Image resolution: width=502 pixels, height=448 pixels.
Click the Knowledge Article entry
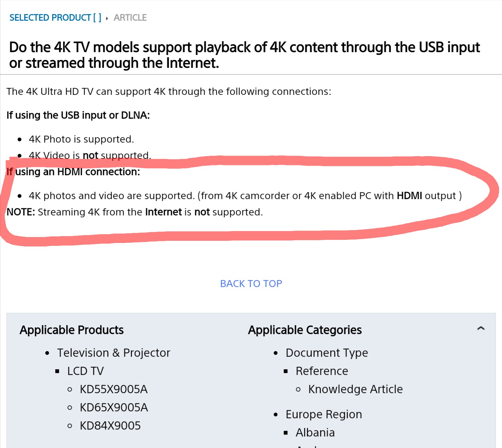355,389
